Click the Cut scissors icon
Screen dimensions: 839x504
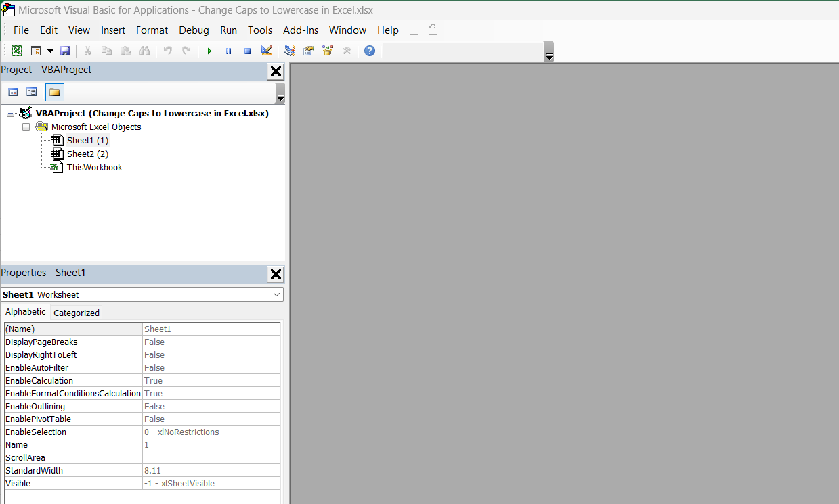[87, 51]
